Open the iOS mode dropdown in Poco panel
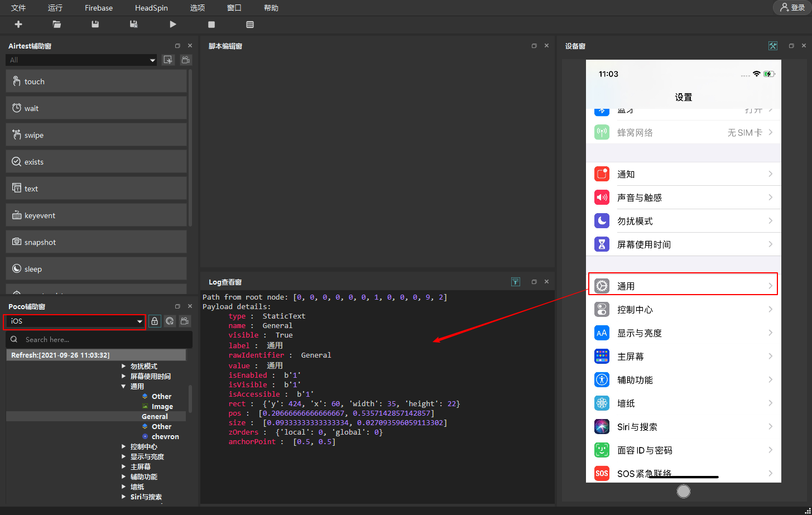812x515 pixels. [x=75, y=321]
